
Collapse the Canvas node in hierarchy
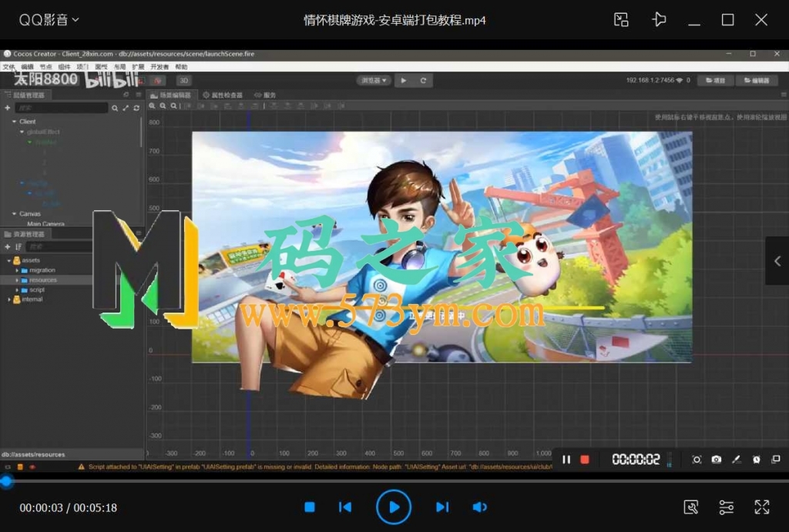coord(14,214)
